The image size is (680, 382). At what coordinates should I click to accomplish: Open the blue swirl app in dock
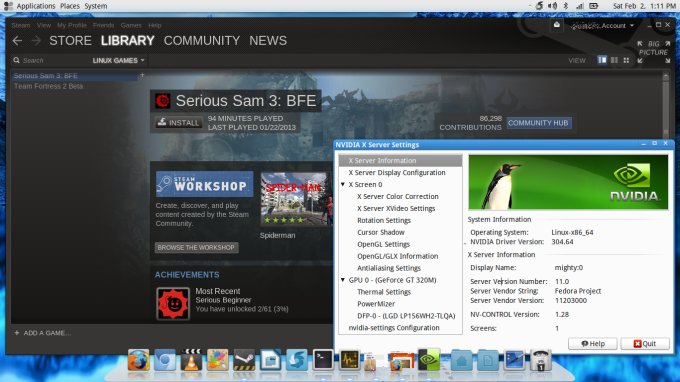[x=297, y=360]
